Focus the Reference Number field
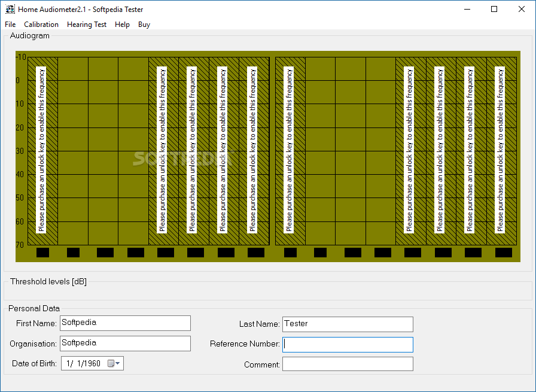 [x=348, y=345]
